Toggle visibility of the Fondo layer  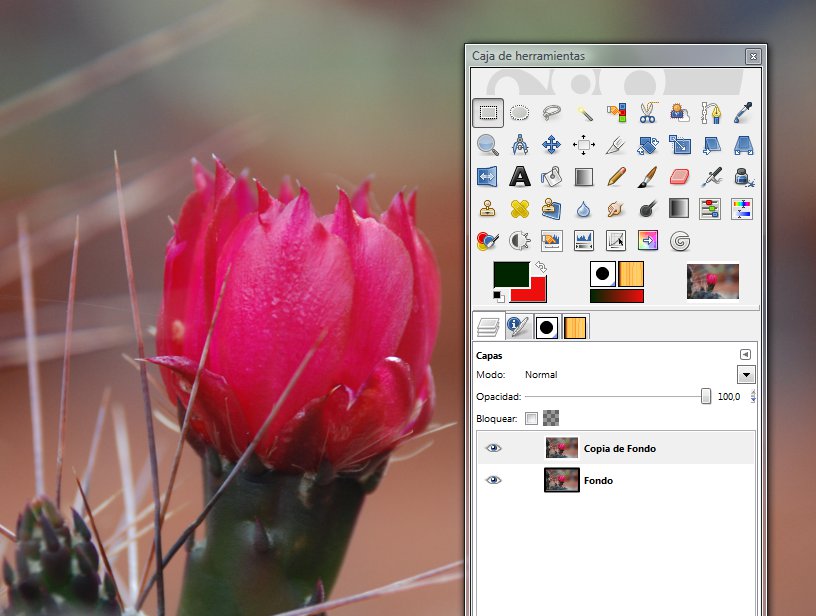coord(493,481)
